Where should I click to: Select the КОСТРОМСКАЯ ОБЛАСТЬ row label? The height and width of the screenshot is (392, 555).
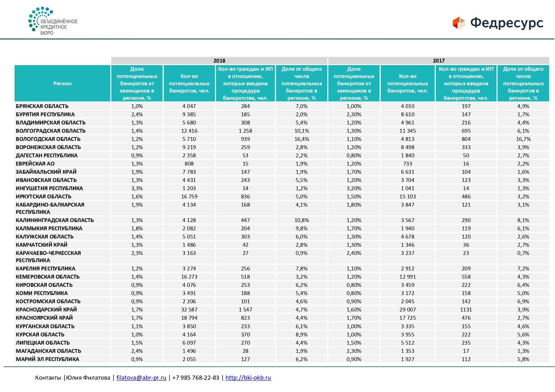click(48, 301)
